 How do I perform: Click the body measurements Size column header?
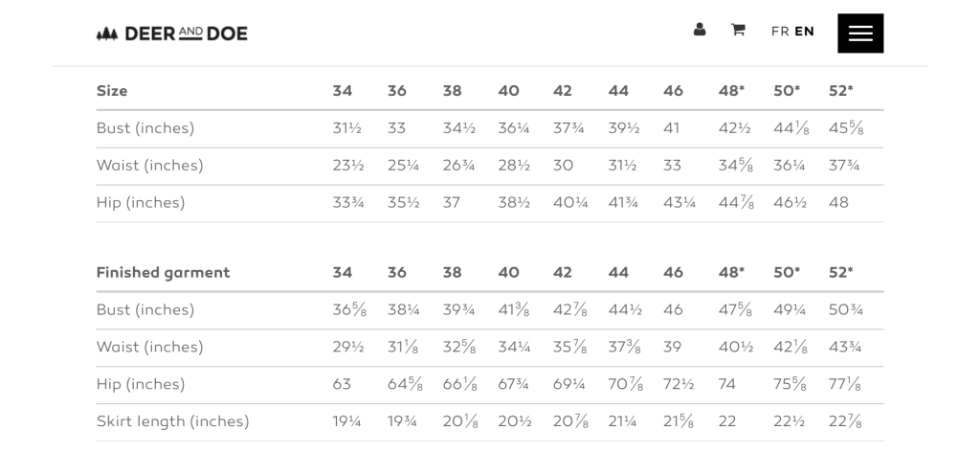pos(112,91)
